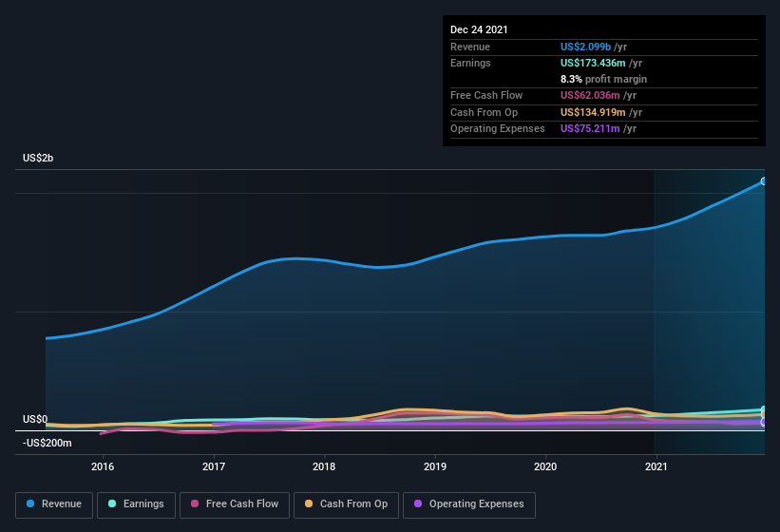Click the Operating Expenses endpoint marker
This screenshot has width=780, height=532.
(x=764, y=422)
